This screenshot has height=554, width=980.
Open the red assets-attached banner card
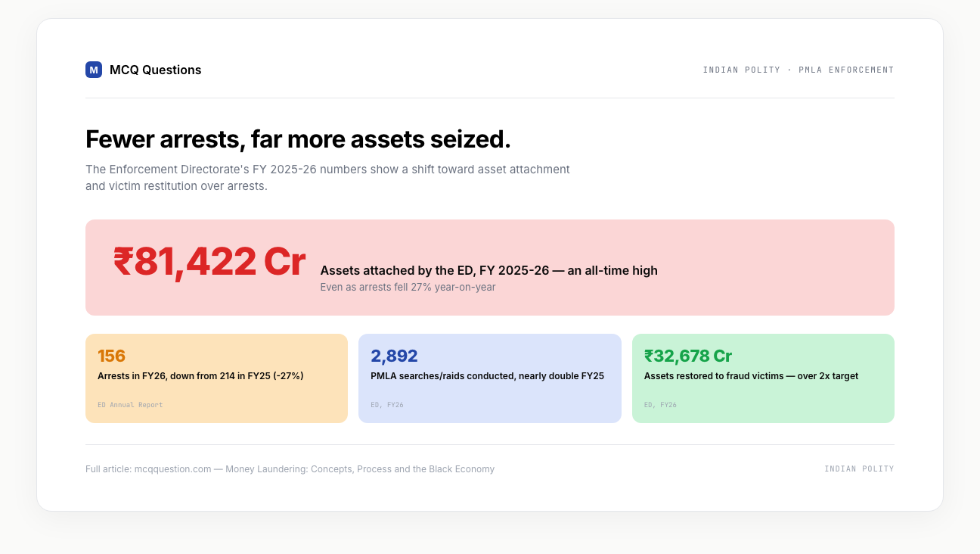(490, 267)
